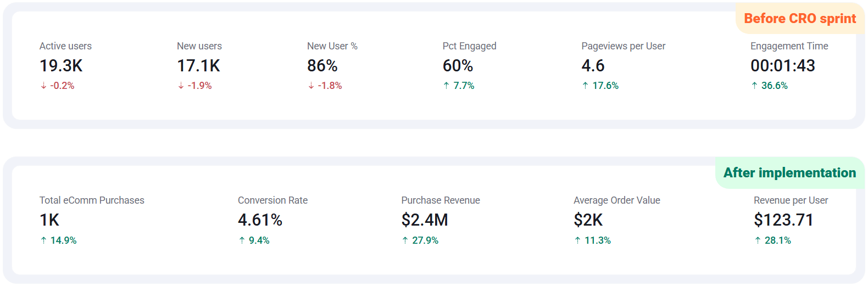Select the Pageviews per User label
Viewport: 868px width, 286px height.
tap(624, 46)
